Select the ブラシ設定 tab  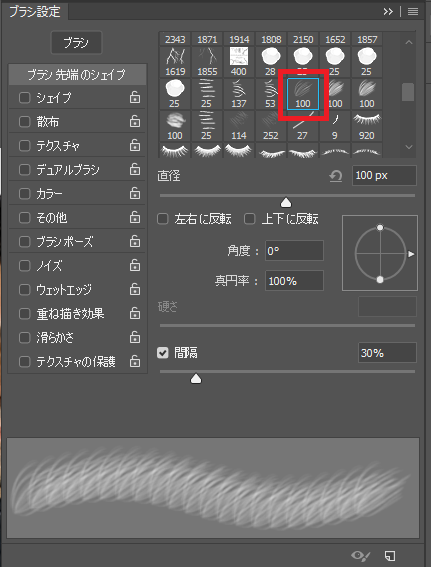coord(35,11)
